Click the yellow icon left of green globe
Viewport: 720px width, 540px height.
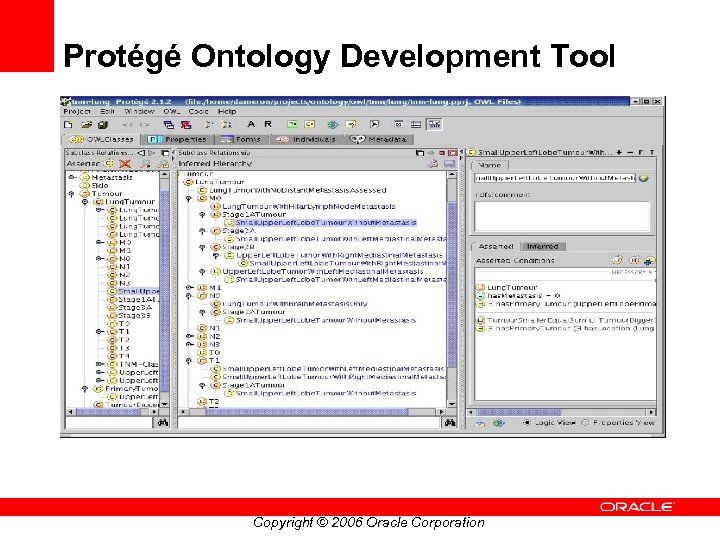[x=309, y=124]
